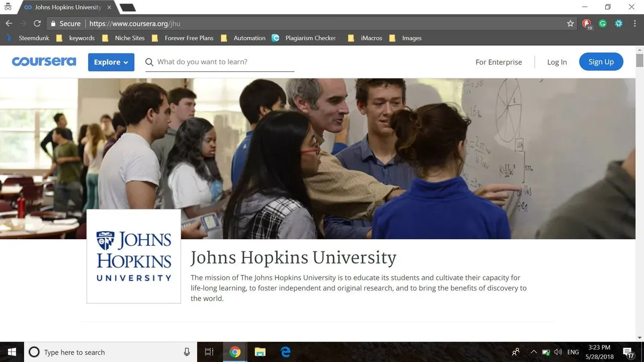Screen dimensions: 644x362
Task: Show hidden tray icons chevron
Action: point(534,352)
